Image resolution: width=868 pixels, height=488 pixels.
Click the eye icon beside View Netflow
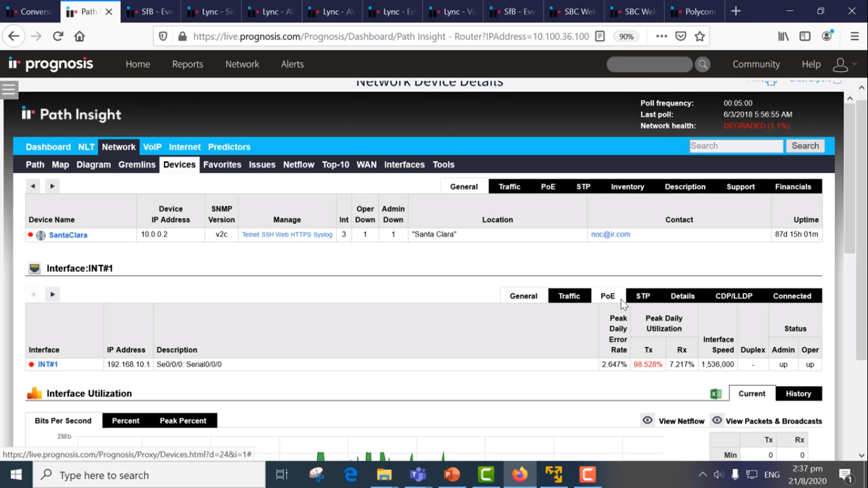[648, 420]
